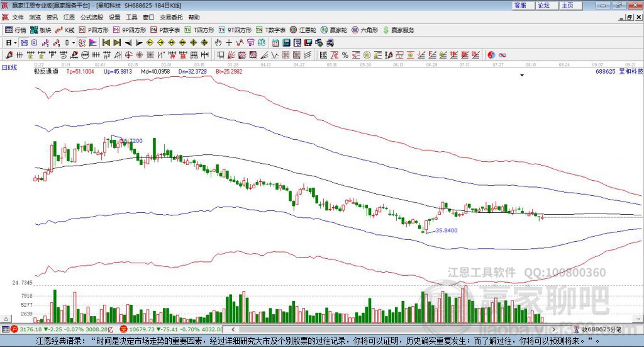Open the 设置 menu
This screenshot has width=644, height=347.
point(114,17)
